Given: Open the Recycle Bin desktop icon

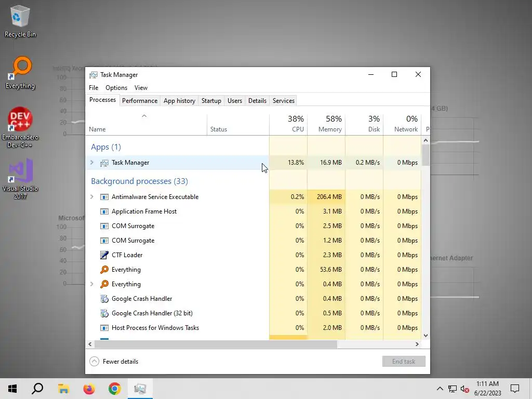Looking at the screenshot, I should (x=20, y=21).
